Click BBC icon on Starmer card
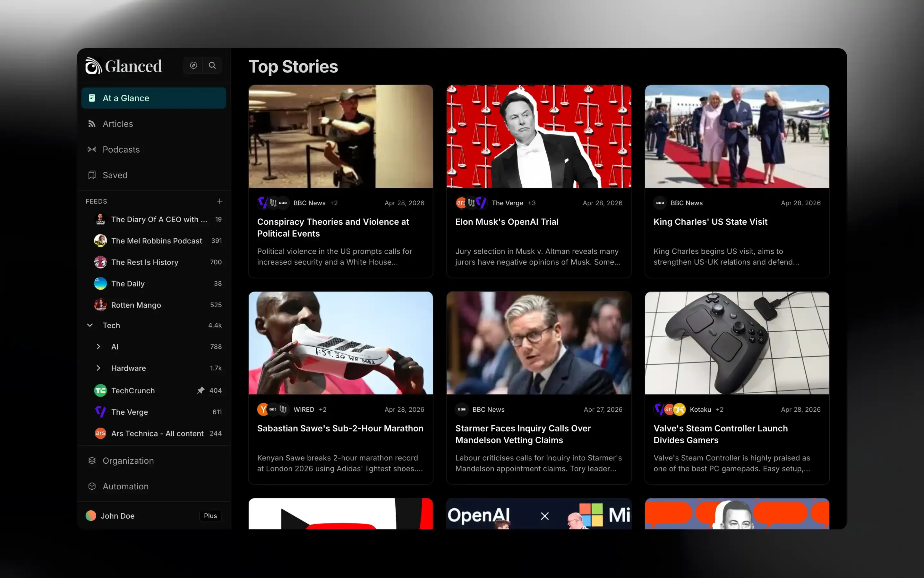This screenshot has width=924, height=578. [462, 409]
